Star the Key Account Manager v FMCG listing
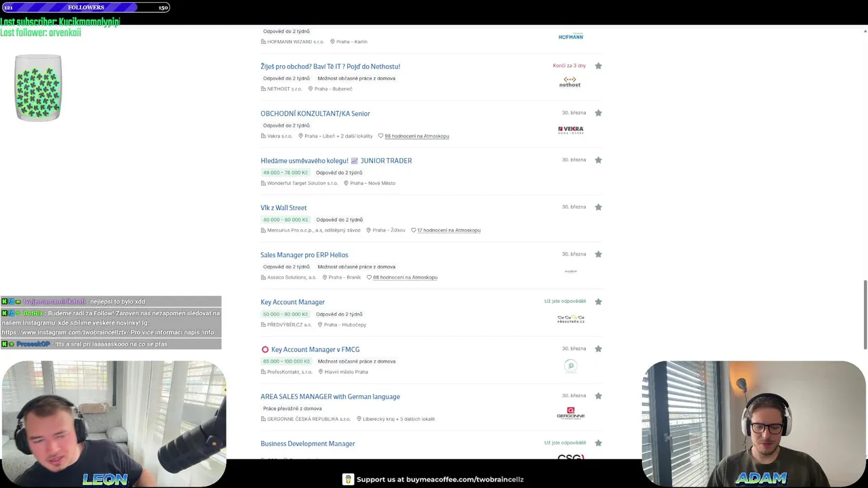Viewport: 868px width, 488px height. click(598, 349)
